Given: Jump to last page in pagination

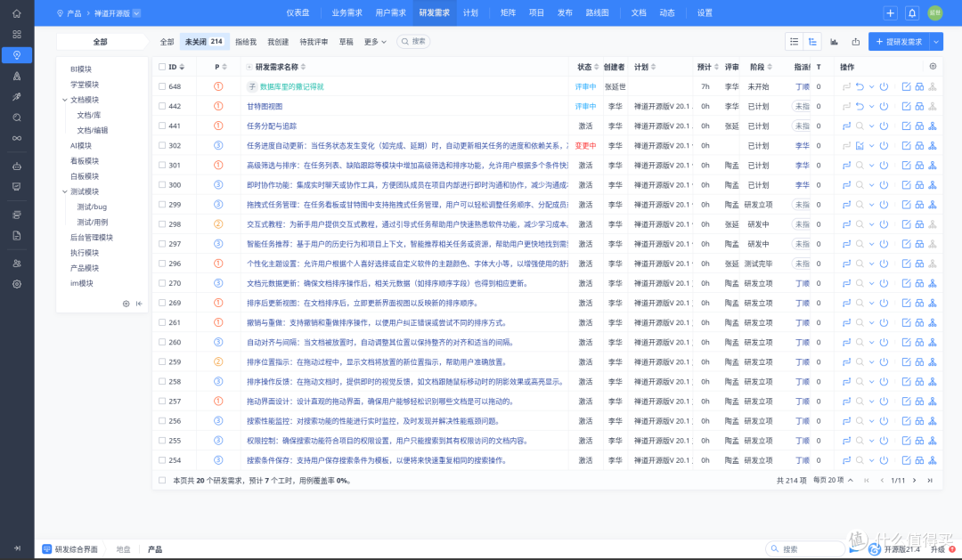Looking at the screenshot, I should click(x=930, y=480).
